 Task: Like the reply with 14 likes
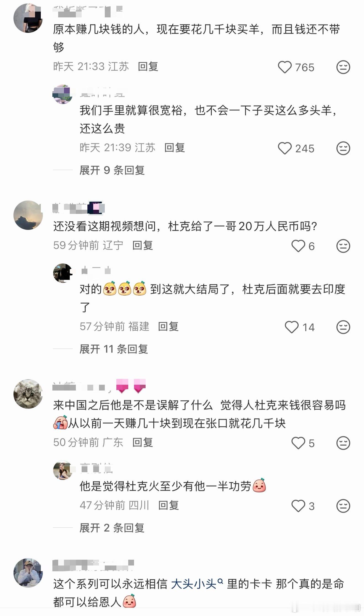pos(292,327)
